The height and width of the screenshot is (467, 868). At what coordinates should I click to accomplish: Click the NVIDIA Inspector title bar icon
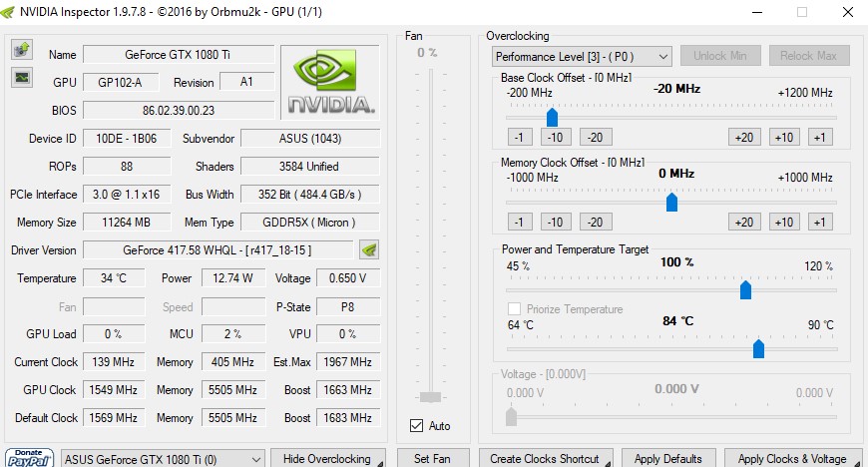pos(8,12)
